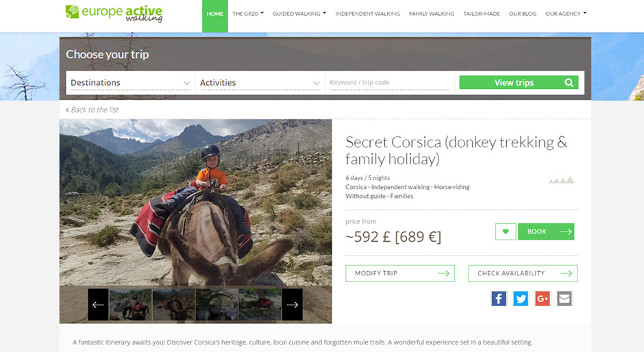Image resolution: width=644 pixels, height=352 pixels.
Task: Open the Destinations dropdown
Action: coord(130,83)
